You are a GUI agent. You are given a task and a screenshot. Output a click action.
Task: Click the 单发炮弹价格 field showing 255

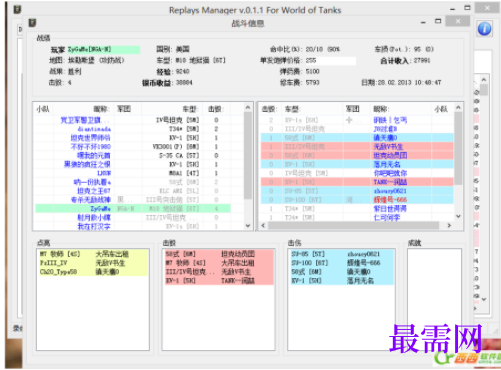330,60
